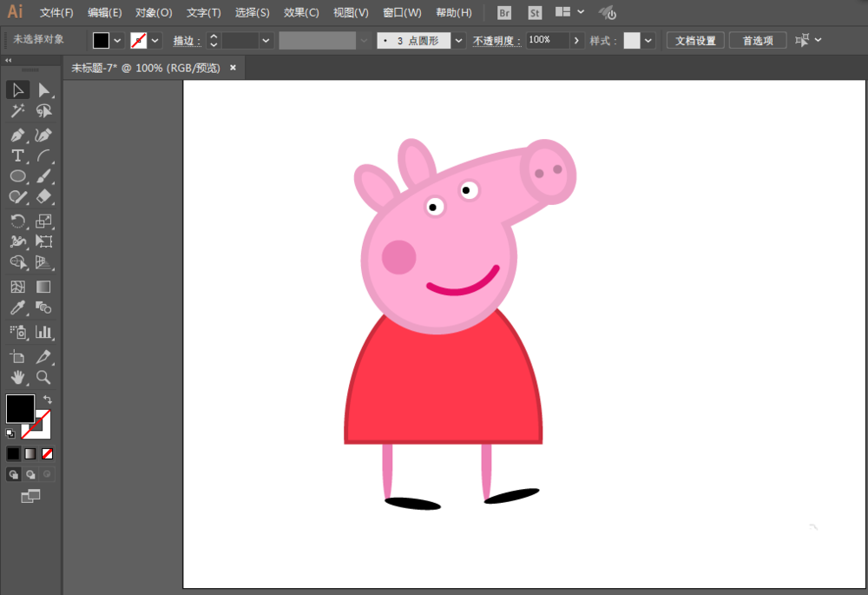
Task: Select the Free Transform tool
Action: point(43,241)
